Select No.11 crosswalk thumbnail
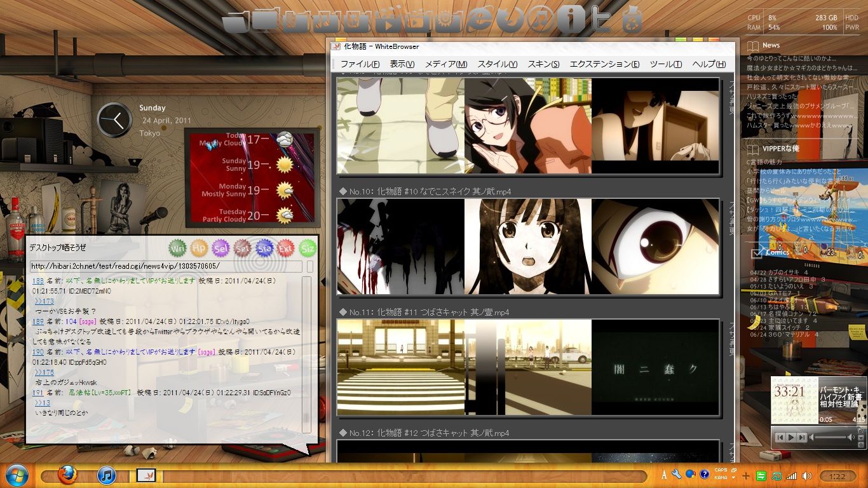This screenshot has height=488, width=868. 401,367
